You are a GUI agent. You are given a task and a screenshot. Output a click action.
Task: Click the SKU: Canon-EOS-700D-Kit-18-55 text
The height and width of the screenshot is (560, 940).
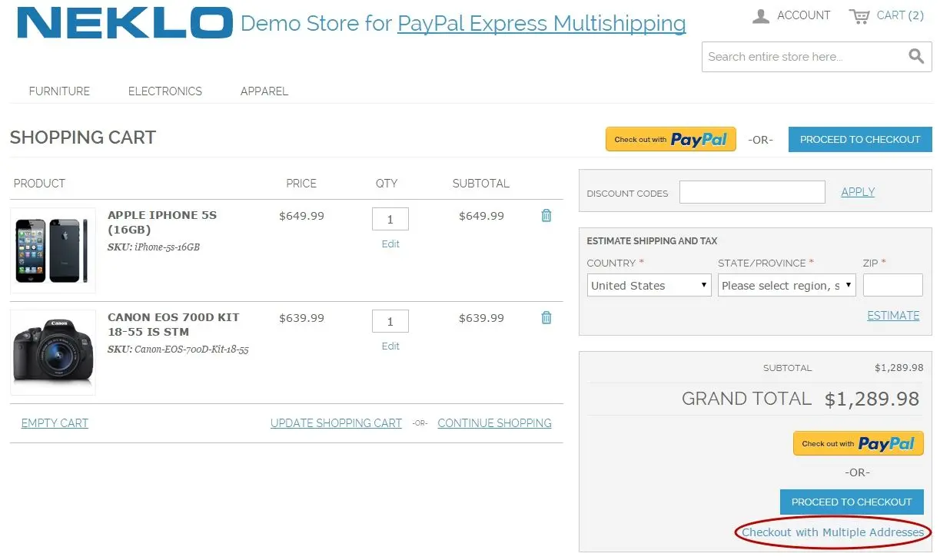pos(178,350)
